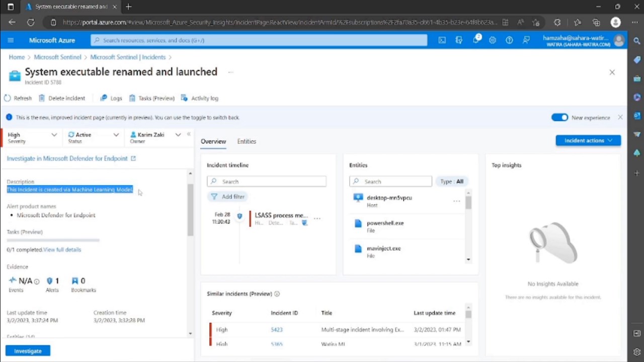
Task: Open the Activity log
Action: tap(199, 98)
